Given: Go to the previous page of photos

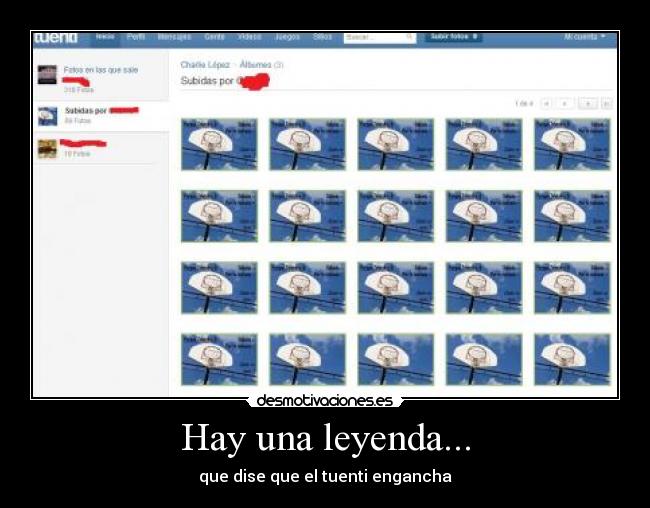Looking at the screenshot, I should [x=565, y=103].
